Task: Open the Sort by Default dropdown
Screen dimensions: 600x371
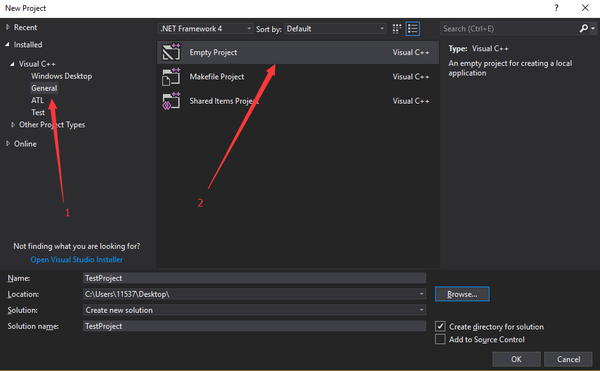Action: point(335,29)
